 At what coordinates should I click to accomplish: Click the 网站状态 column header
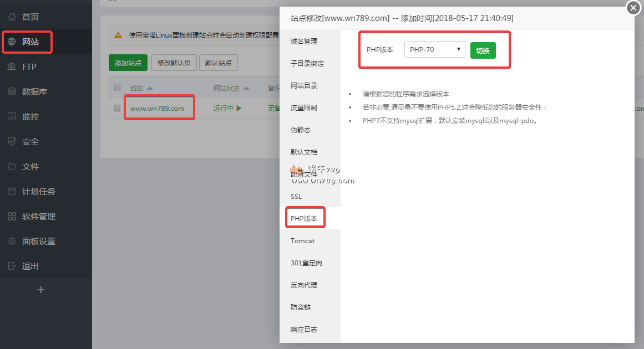coord(227,88)
